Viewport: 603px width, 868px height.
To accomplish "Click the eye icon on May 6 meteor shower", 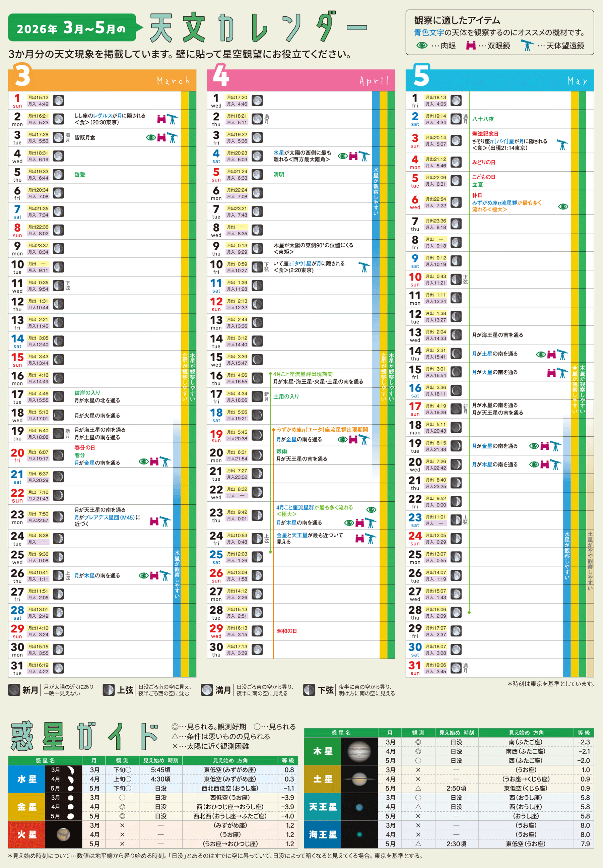I will click(x=563, y=206).
